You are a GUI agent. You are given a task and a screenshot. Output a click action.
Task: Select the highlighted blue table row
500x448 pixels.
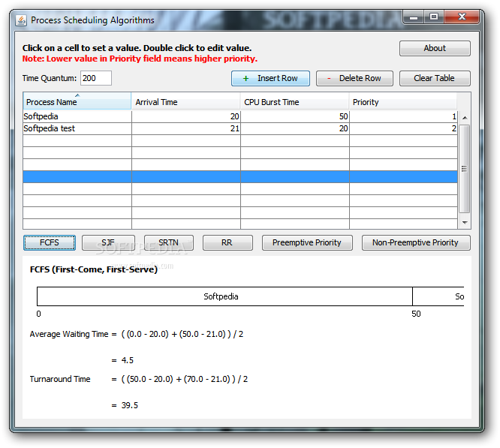[x=240, y=177]
